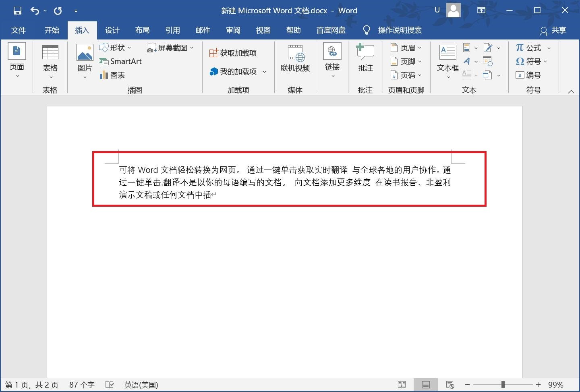Switch to Read Mode view
This screenshot has height=392, width=580.
point(402,385)
